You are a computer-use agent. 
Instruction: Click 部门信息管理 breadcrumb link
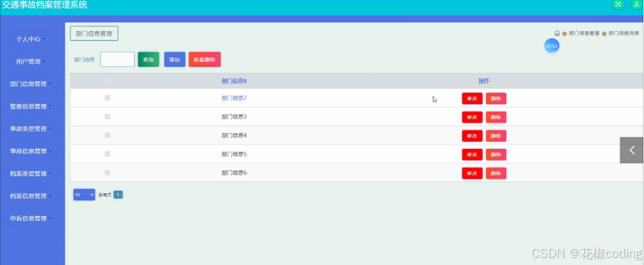pyautogui.click(x=584, y=33)
